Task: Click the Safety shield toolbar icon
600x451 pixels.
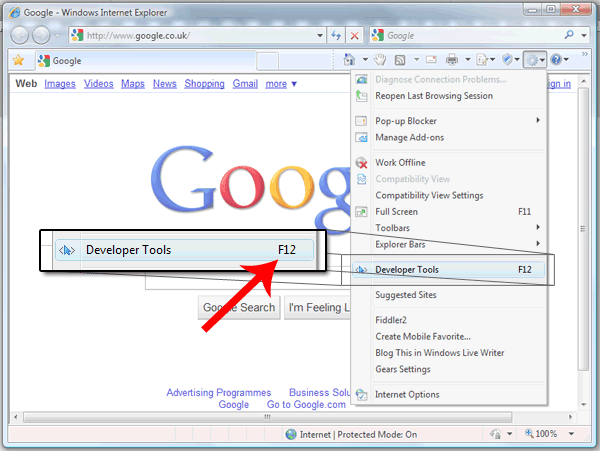Action: 507,59
